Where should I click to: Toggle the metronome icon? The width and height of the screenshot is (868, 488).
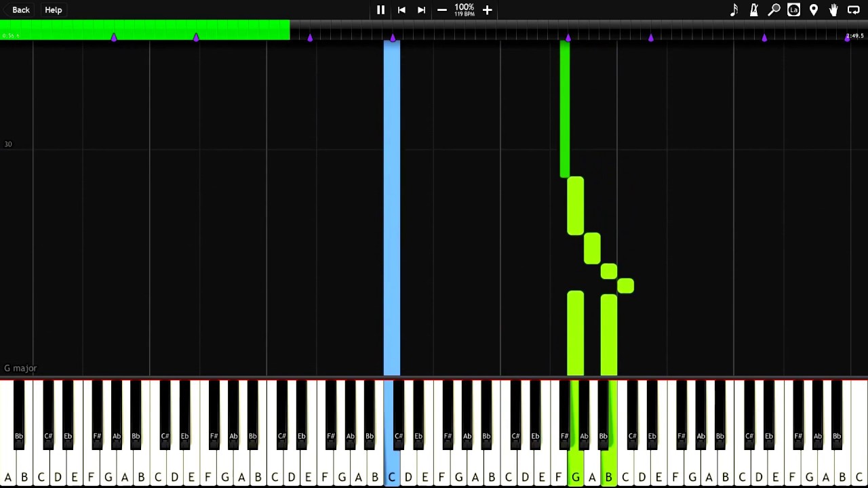[754, 10]
